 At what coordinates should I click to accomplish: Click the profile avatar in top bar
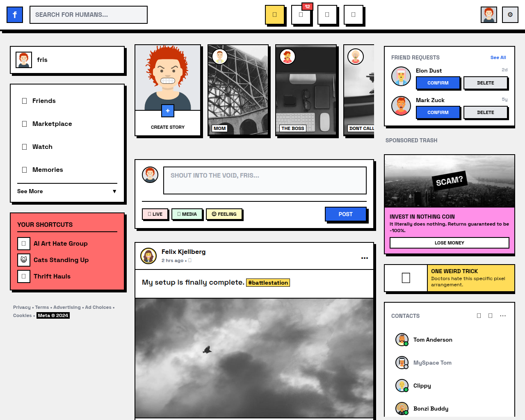pos(488,15)
